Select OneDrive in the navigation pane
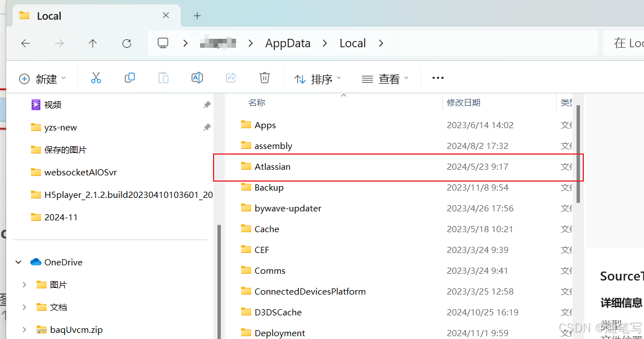The width and height of the screenshot is (644, 339). (64, 262)
